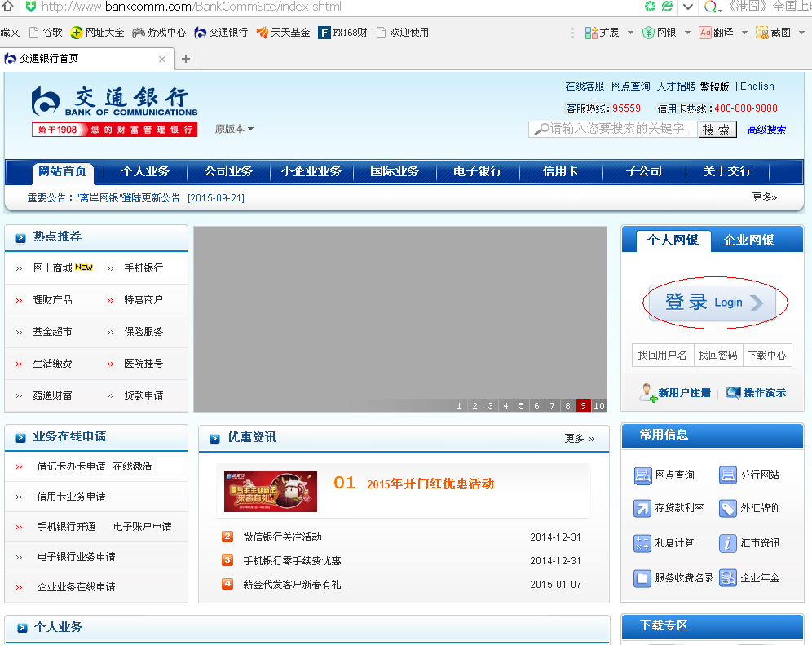
Task: Open the 国际业务 navigation menu
Action: pos(395,171)
